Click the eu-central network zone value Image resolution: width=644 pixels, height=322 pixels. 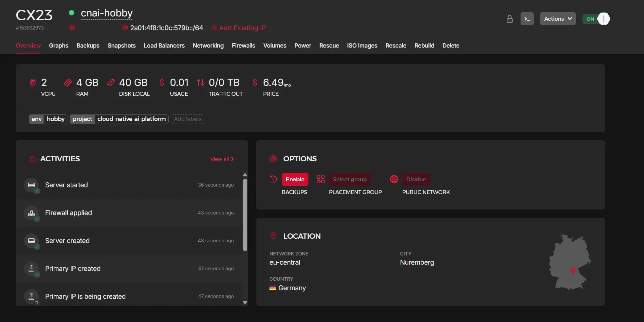[285, 262]
